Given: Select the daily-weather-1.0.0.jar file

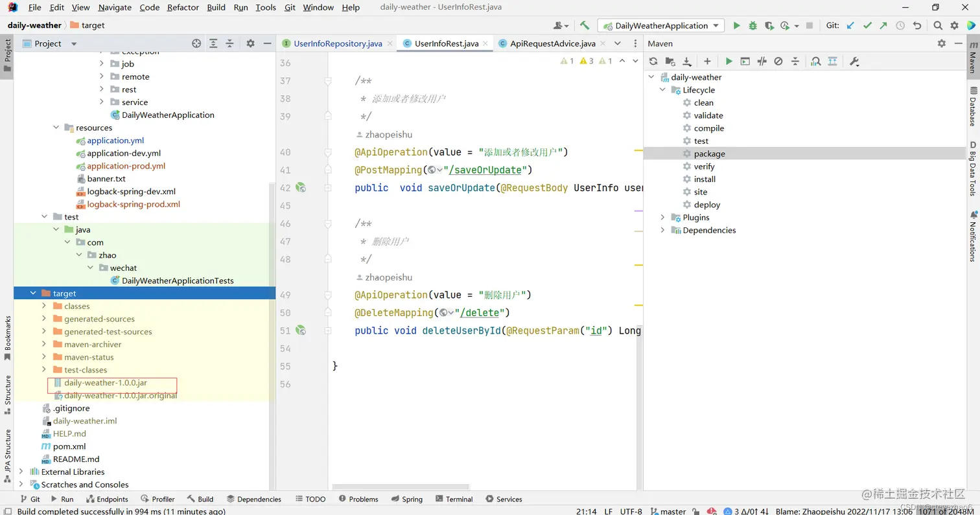Looking at the screenshot, I should pos(106,383).
